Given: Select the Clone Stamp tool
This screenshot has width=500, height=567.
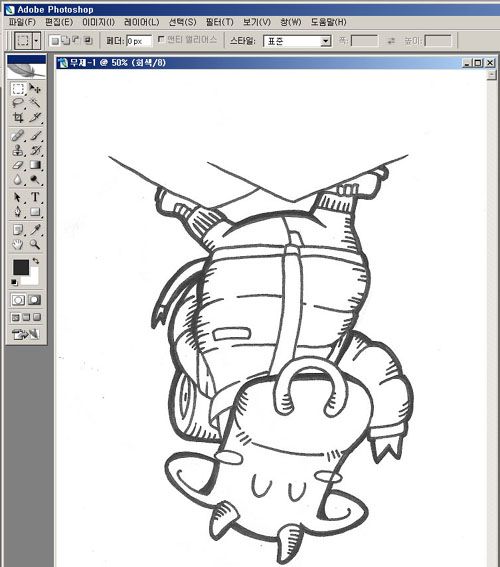Looking at the screenshot, I should pos(17,150).
